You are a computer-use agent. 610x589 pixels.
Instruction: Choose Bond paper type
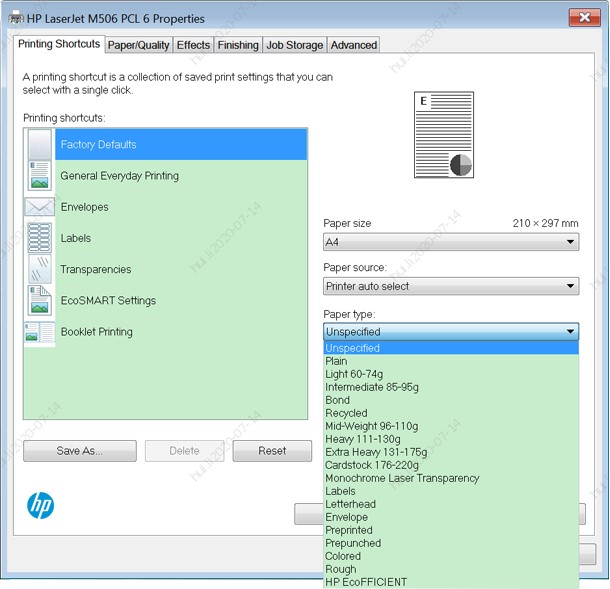[451, 400]
